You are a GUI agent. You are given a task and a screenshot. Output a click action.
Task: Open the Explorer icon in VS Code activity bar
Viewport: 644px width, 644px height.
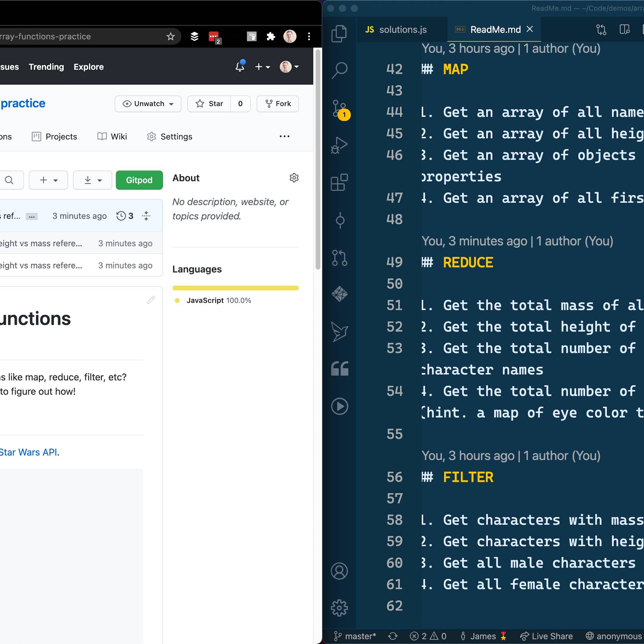pyautogui.click(x=339, y=33)
